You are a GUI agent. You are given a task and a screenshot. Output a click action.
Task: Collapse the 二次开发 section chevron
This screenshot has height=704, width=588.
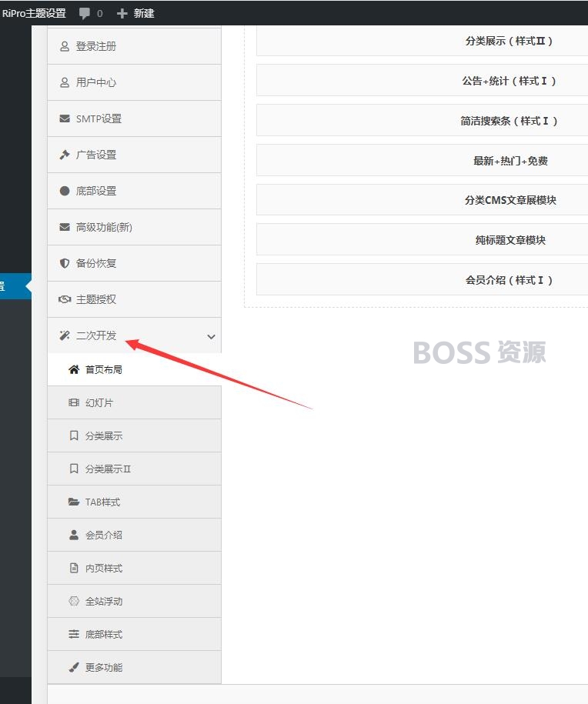[x=211, y=336]
